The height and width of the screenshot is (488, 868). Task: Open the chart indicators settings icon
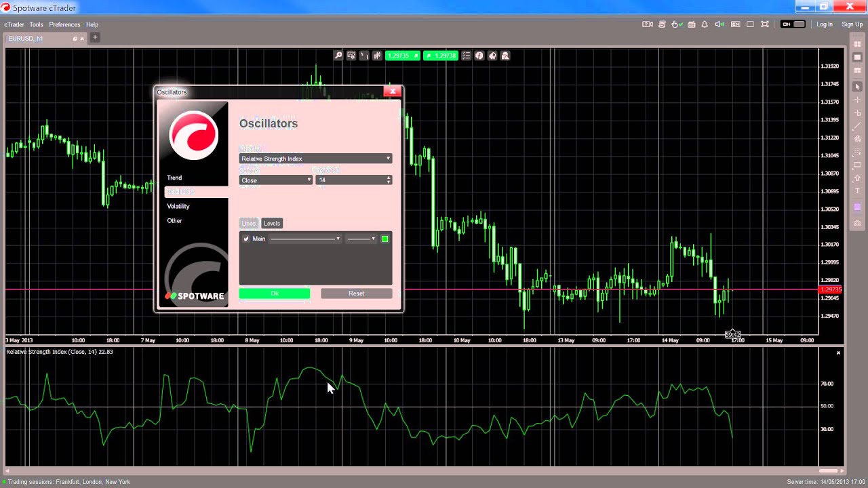[x=351, y=56]
